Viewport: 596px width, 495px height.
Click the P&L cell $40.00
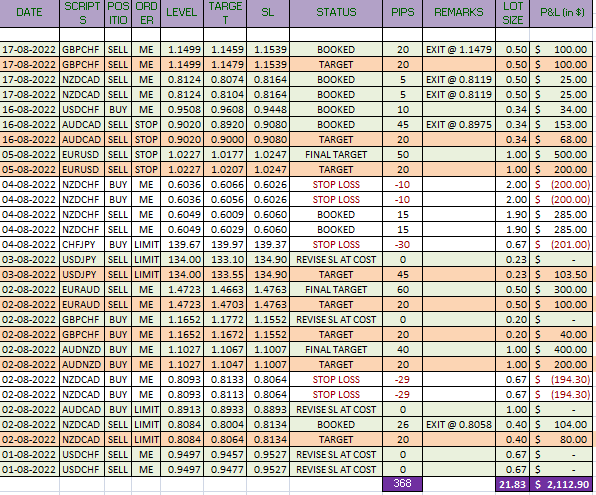(561, 335)
